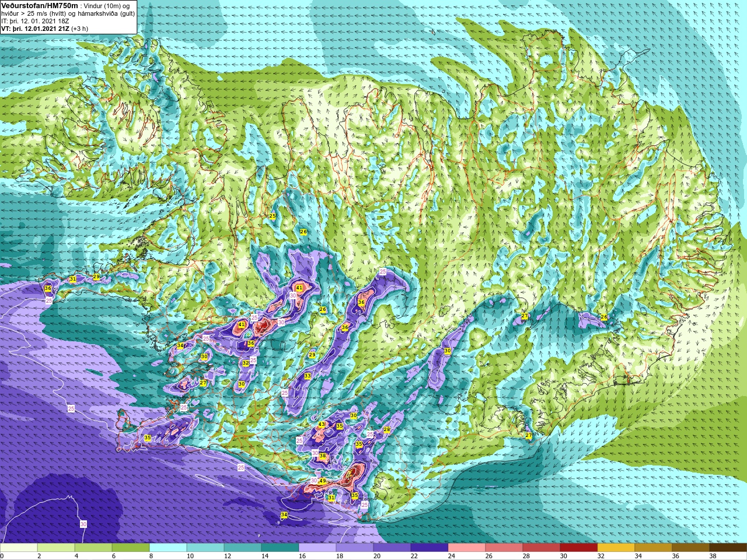Viewport: 747px width, 560px height.
Task: Choose the green 6–8 m/s legend swatch
Action: [x=131, y=548]
